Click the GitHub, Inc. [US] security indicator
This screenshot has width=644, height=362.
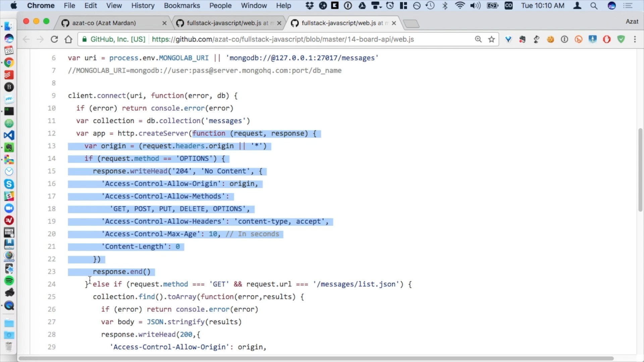click(114, 39)
